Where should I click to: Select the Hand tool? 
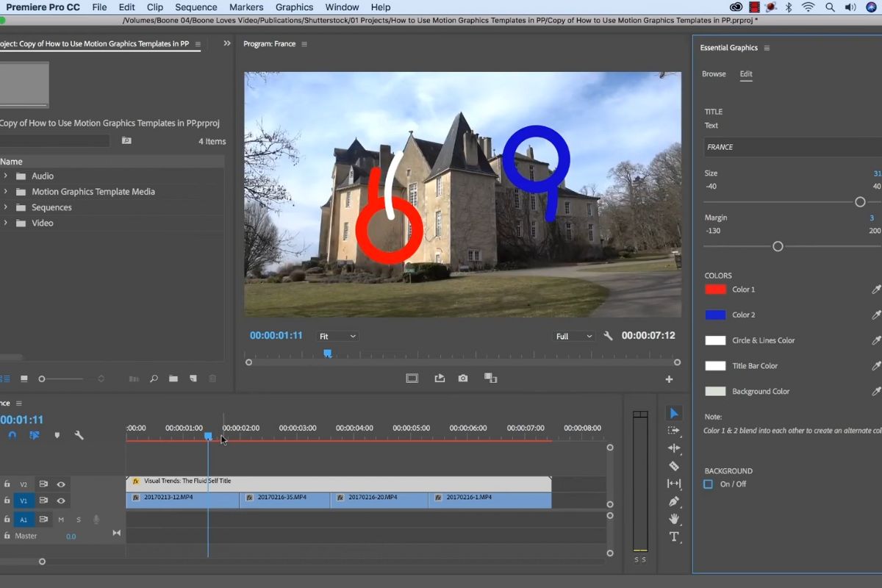[674, 519]
